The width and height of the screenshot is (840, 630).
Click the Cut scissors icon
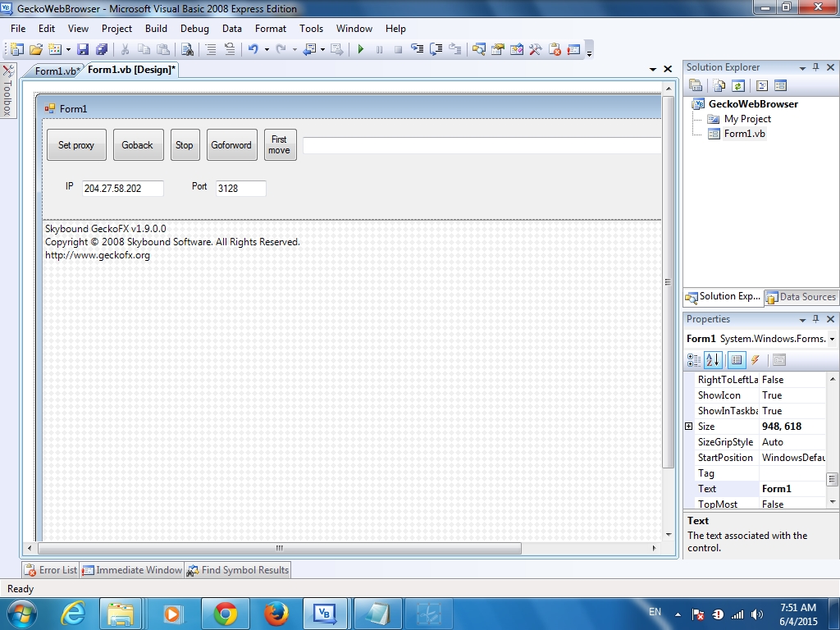125,49
